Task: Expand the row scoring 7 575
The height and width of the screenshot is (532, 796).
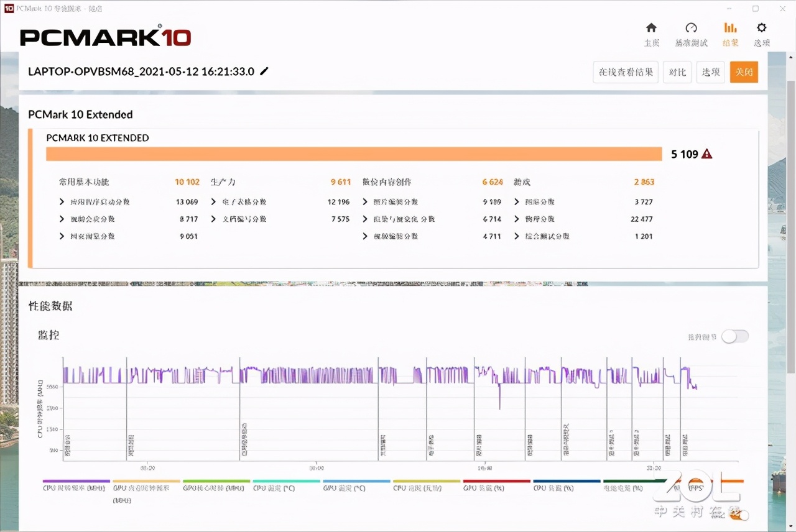Action: (x=213, y=219)
